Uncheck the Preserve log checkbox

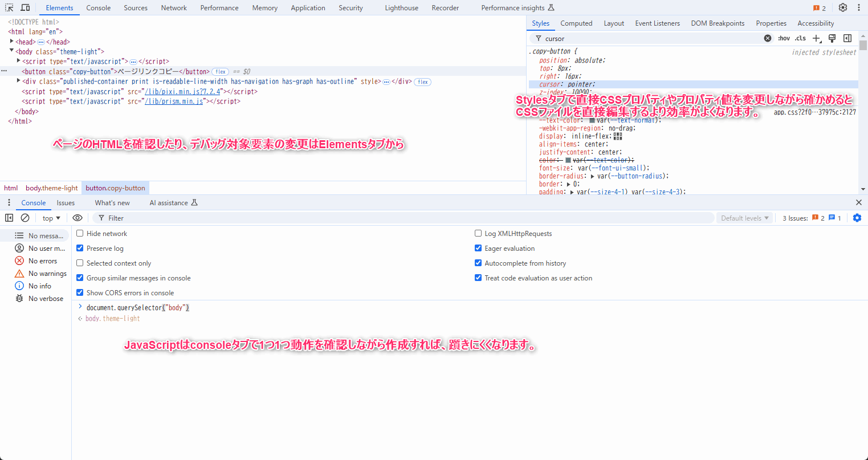coord(80,248)
